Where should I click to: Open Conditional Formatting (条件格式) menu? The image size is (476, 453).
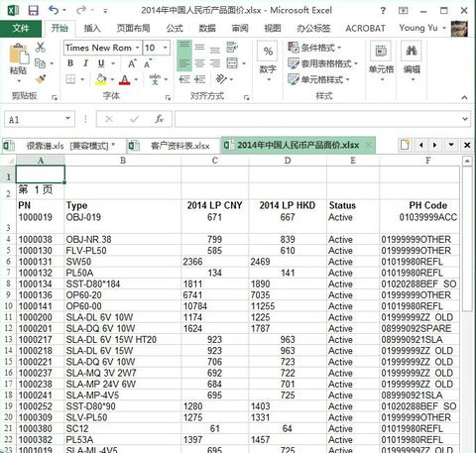click(x=314, y=48)
